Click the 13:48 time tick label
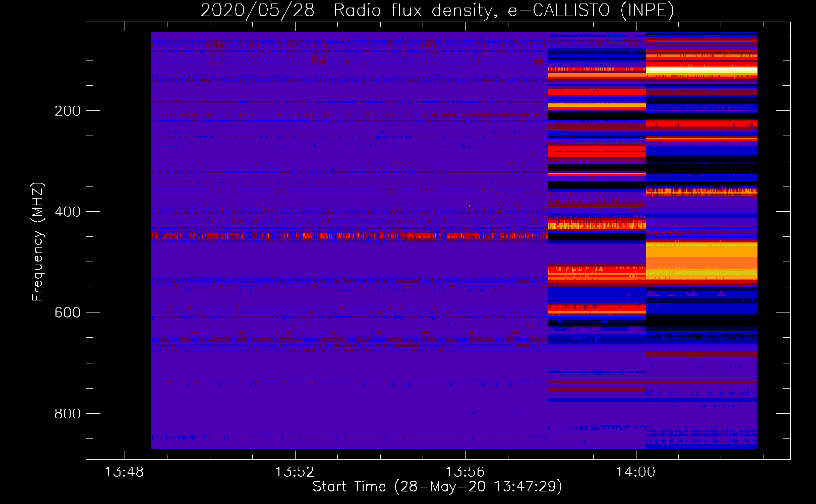816x504 pixels. point(124,472)
